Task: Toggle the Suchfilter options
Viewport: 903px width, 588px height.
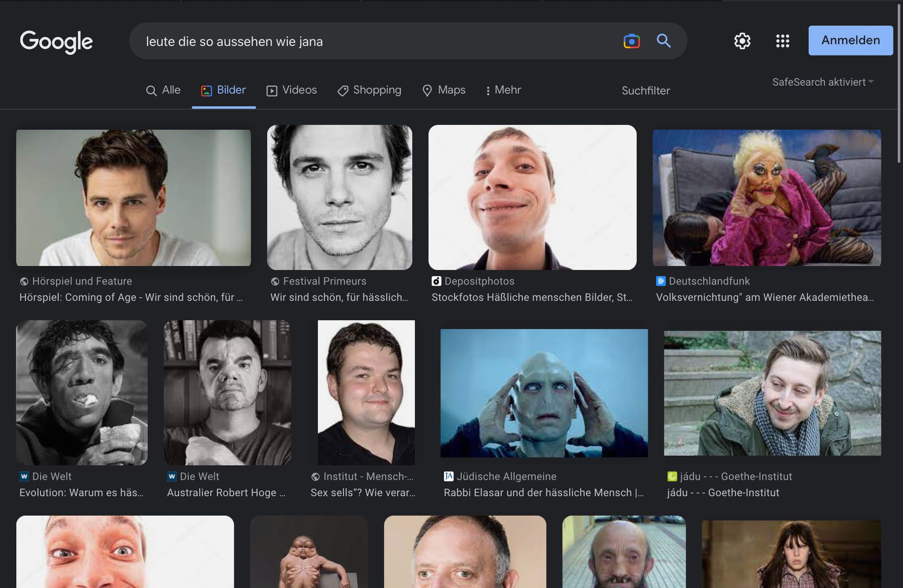Action: tap(645, 90)
